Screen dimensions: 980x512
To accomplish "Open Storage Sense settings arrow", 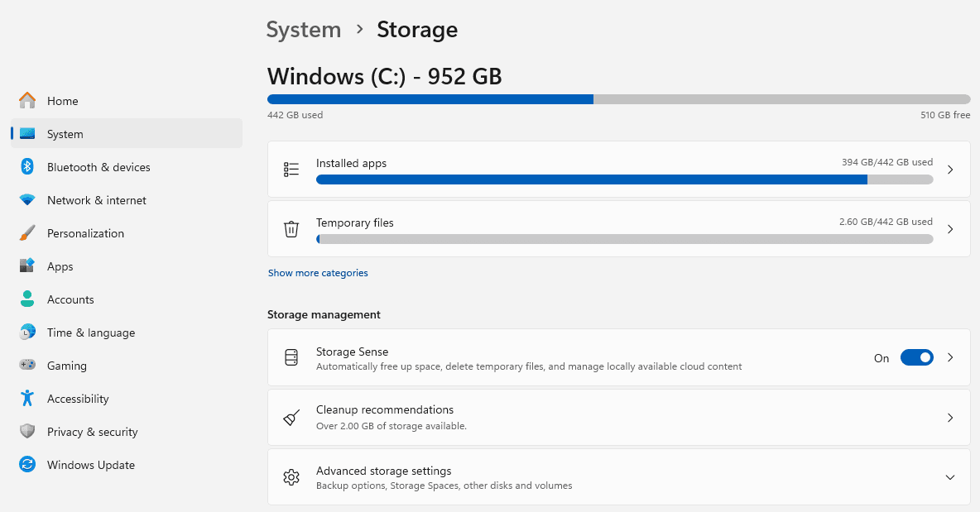I will pos(950,357).
